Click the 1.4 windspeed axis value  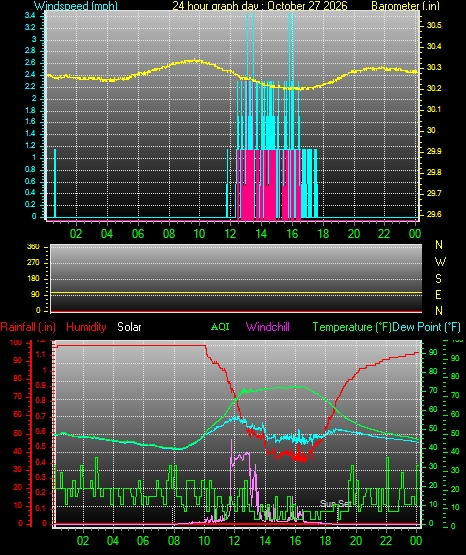(30, 133)
